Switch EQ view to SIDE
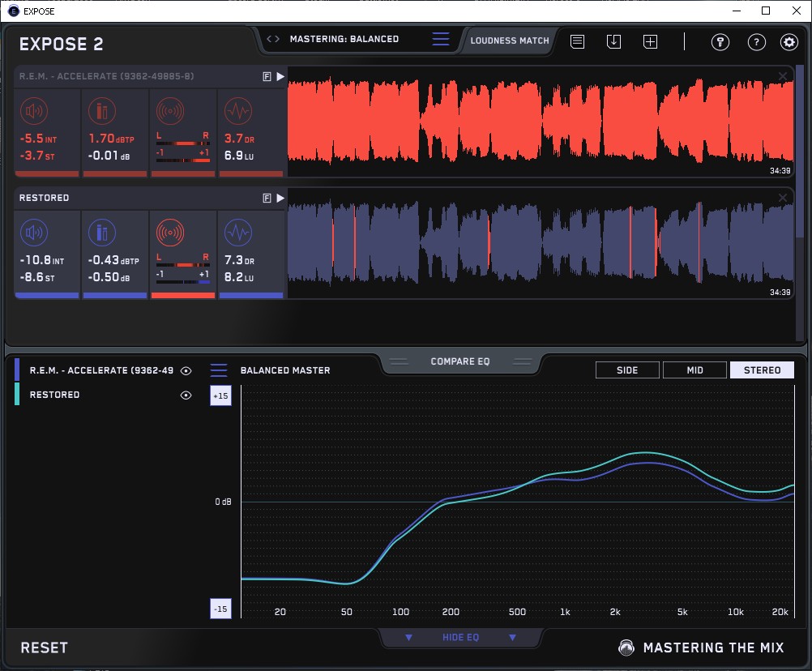 tap(627, 370)
